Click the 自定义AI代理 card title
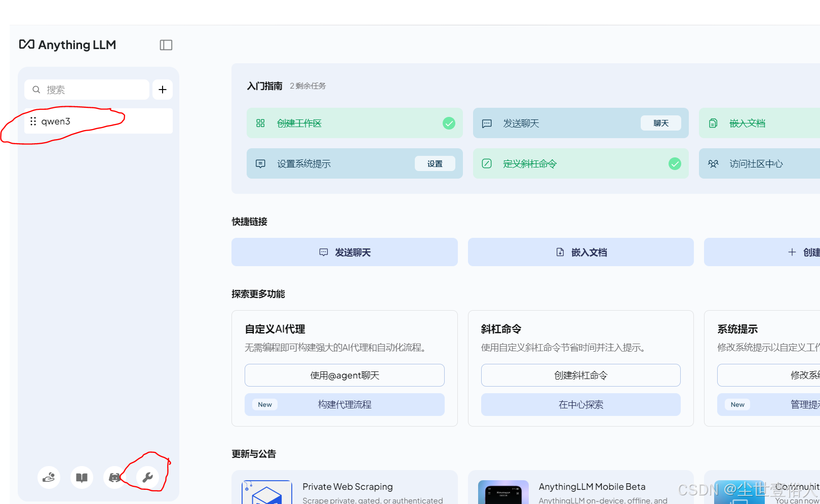The height and width of the screenshot is (504, 820). click(x=275, y=329)
